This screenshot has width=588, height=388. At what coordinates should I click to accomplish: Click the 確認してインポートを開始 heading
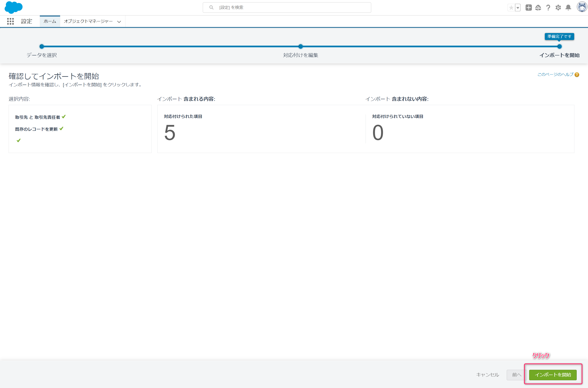(54, 76)
